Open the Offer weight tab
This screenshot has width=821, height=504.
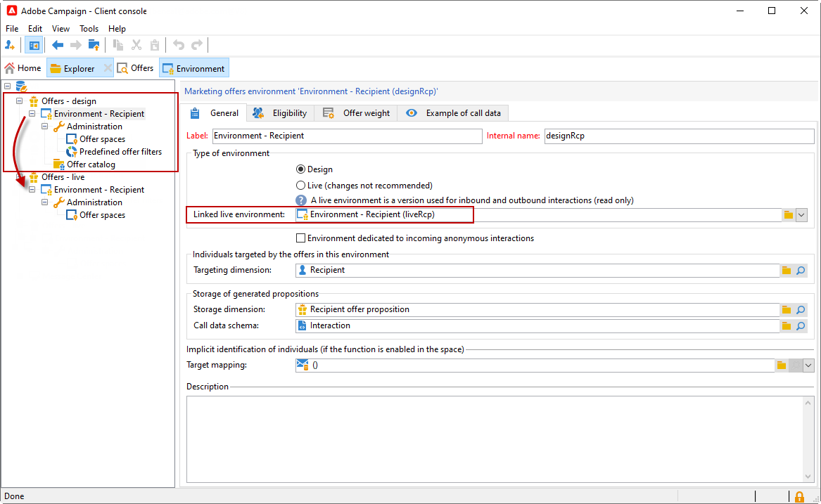(x=356, y=113)
